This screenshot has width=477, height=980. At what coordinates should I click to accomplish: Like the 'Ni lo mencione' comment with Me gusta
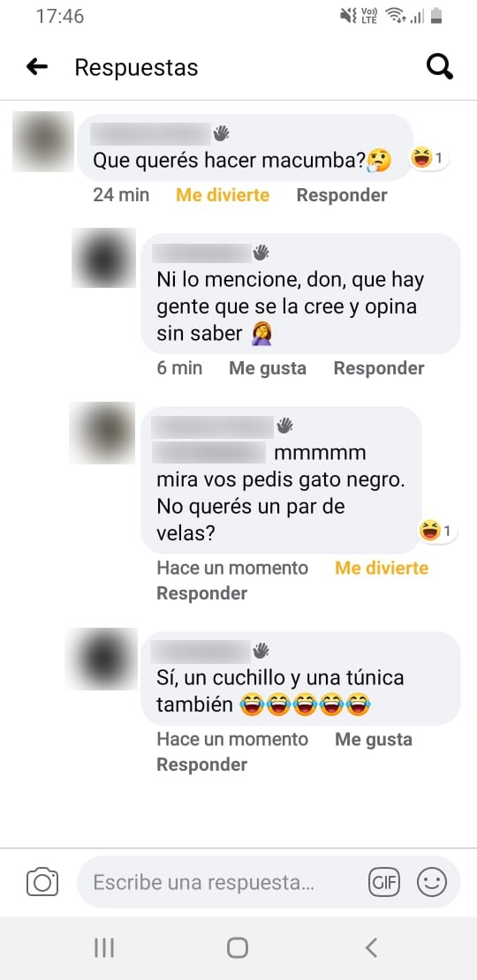coord(268,368)
